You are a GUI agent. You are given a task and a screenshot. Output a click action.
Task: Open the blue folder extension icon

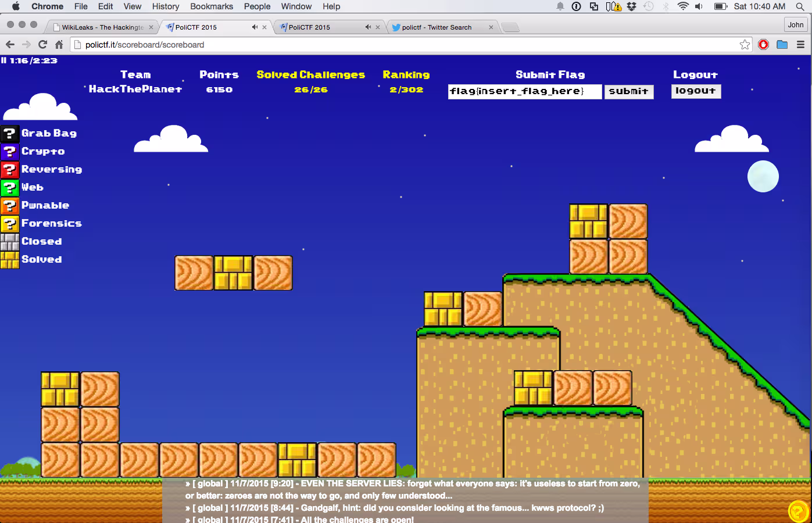[x=782, y=45]
